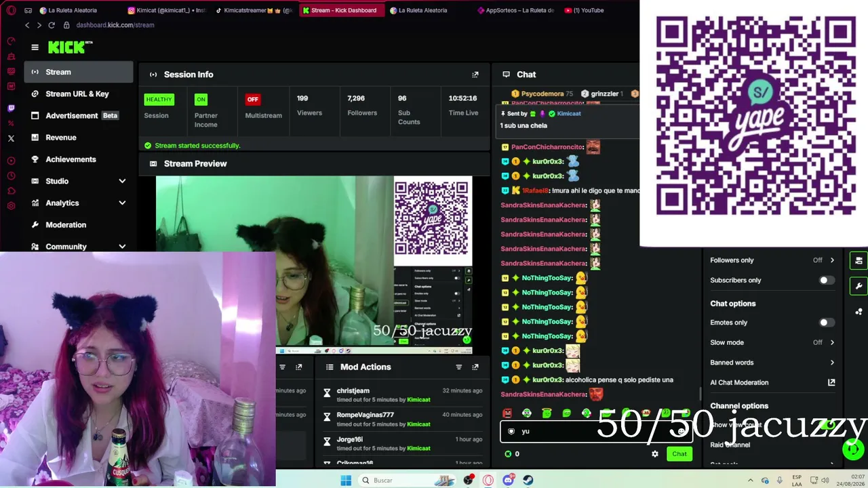The width and height of the screenshot is (868, 488).
Task: Click the Mod Actions list icon
Action: [x=330, y=367]
